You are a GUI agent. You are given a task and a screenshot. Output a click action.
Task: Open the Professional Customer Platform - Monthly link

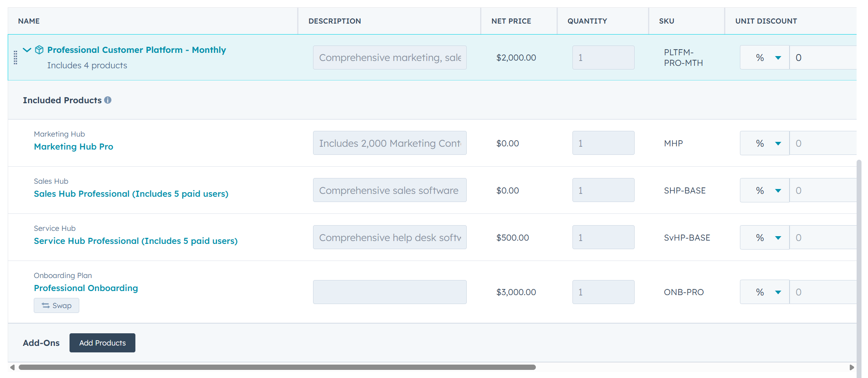click(137, 50)
